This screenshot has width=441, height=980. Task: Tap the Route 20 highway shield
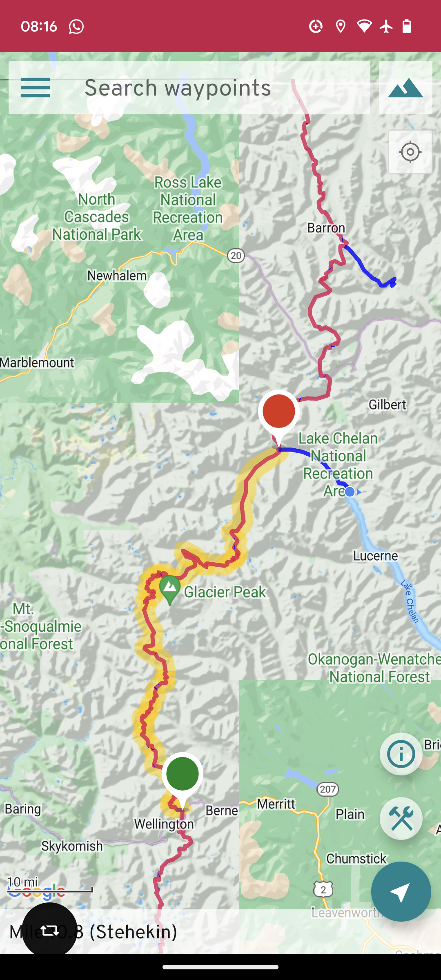point(236,256)
